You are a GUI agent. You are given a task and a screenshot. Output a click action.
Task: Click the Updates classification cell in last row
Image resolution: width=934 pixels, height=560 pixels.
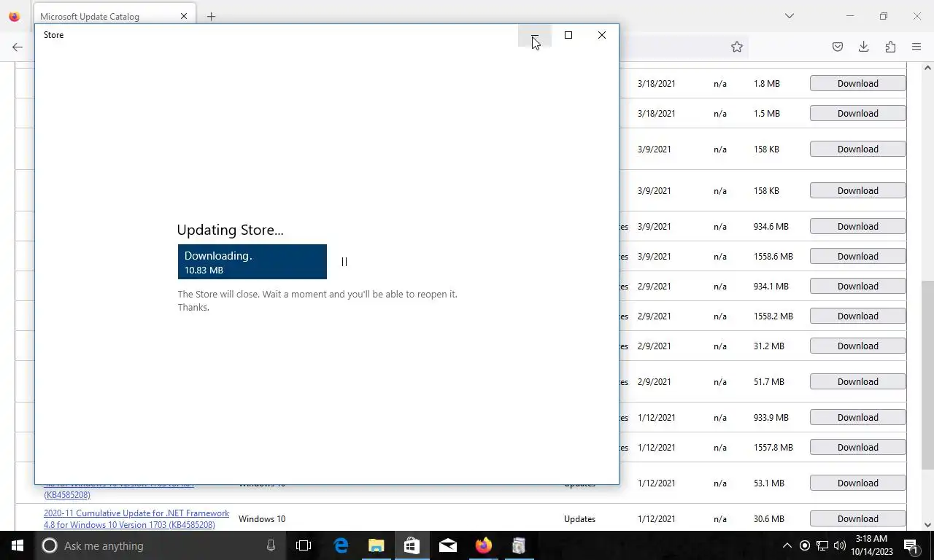pos(579,518)
